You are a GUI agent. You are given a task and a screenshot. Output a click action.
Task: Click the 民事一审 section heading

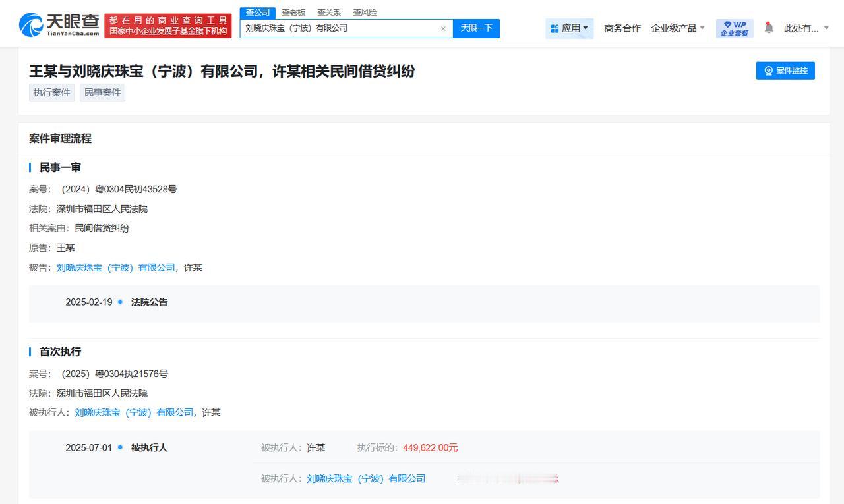click(x=60, y=167)
